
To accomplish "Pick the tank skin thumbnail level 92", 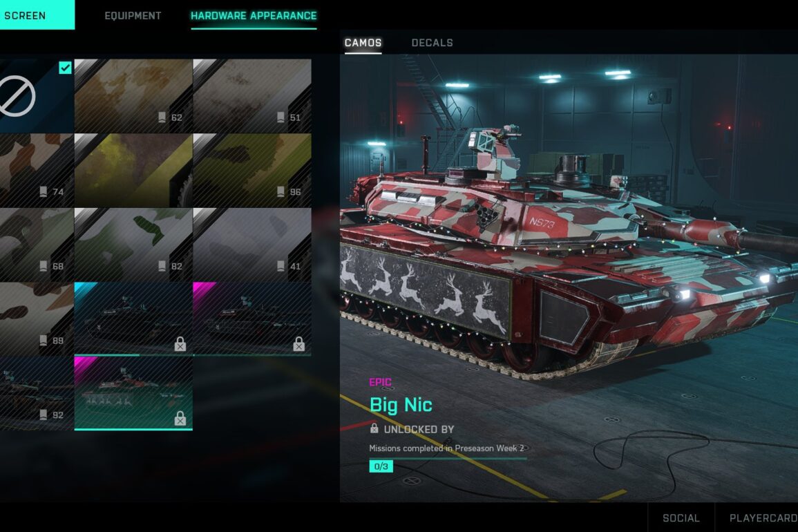I will (x=37, y=394).
